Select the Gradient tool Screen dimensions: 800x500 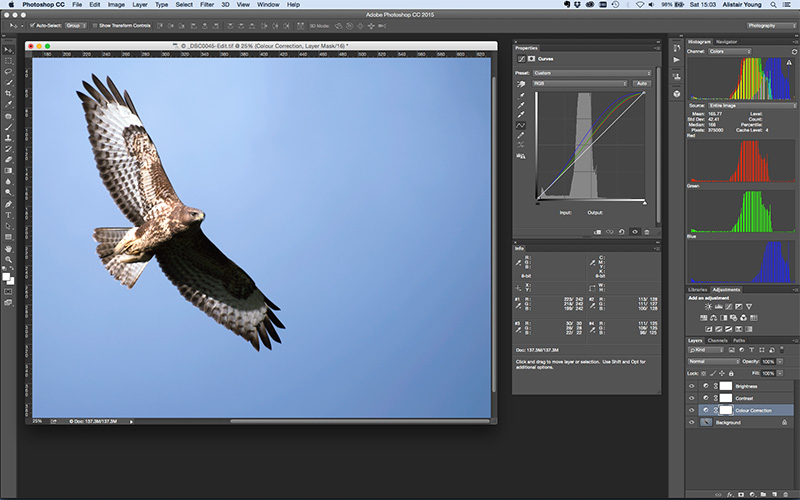[8, 171]
